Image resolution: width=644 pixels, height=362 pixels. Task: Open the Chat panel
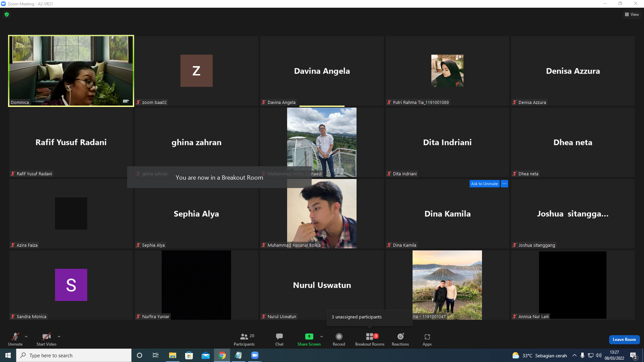279,339
